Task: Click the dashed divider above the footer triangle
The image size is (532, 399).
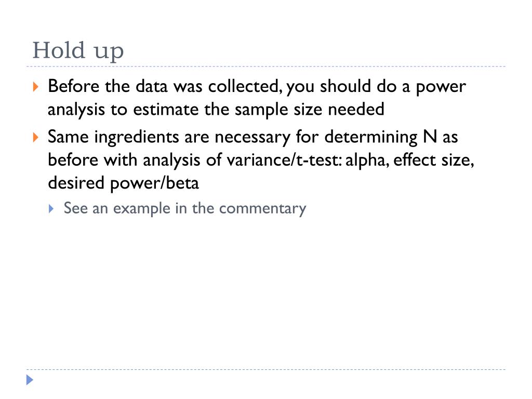Action: (x=266, y=369)
